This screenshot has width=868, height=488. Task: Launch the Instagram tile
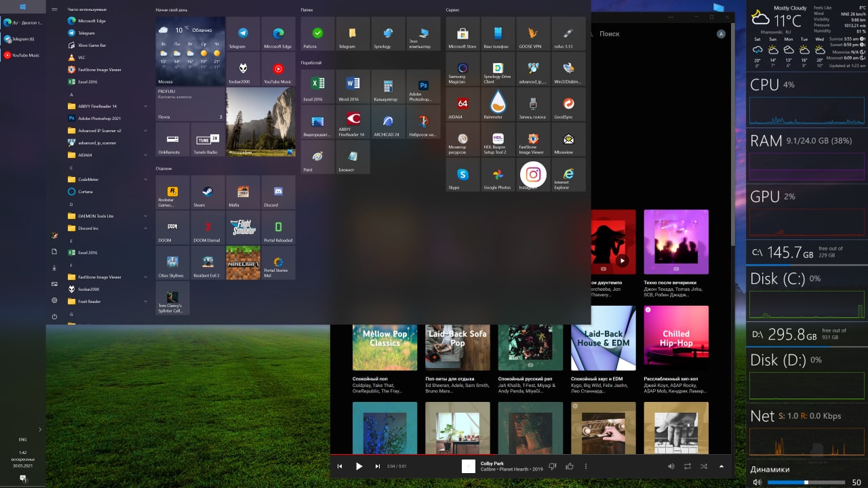click(533, 175)
